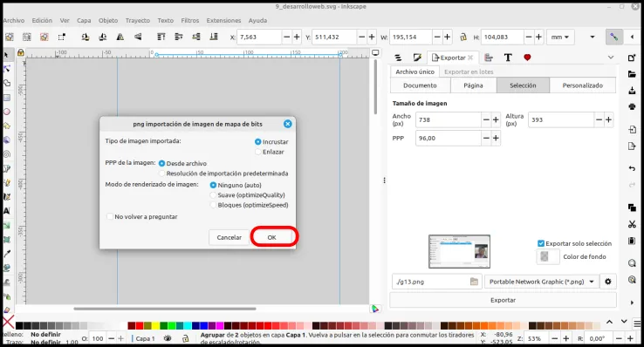Pick the yellow palette swatch

[x=155, y=326]
